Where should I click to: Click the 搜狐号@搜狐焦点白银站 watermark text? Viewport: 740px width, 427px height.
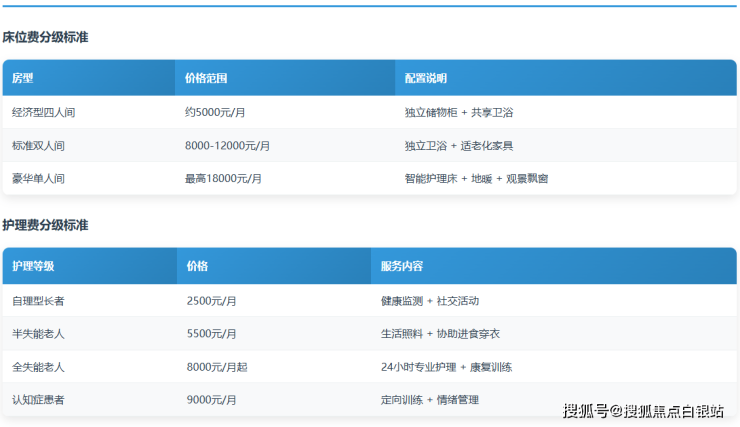pyautogui.click(x=643, y=410)
